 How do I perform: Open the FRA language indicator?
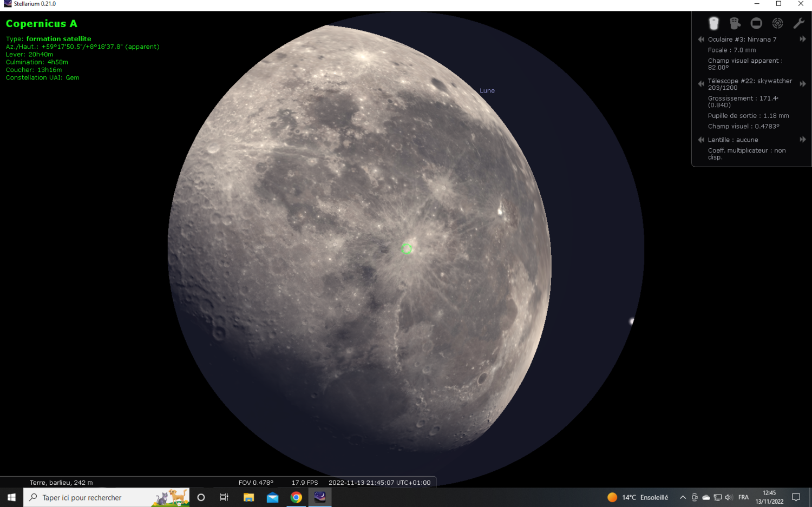click(x=743, y=497)
